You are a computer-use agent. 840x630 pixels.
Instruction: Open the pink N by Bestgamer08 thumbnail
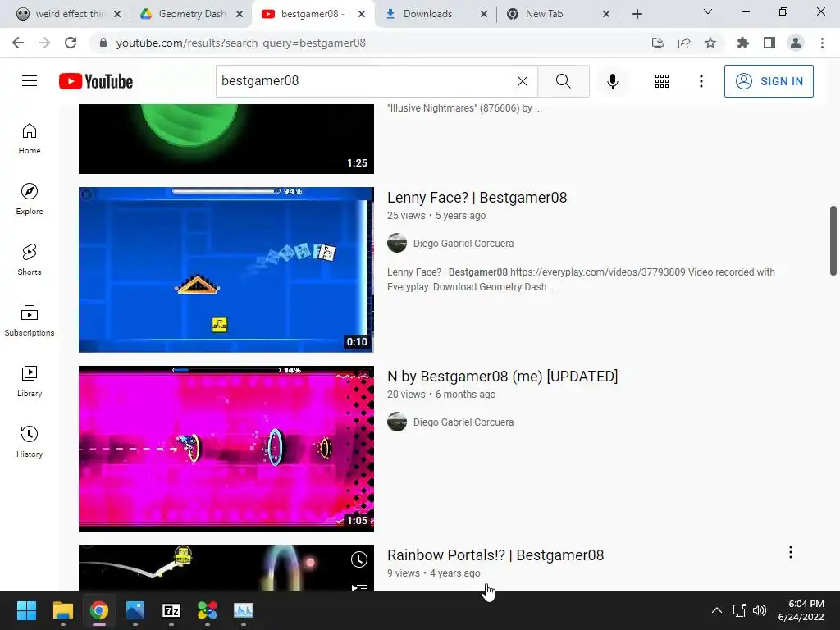tap(226, 449)
